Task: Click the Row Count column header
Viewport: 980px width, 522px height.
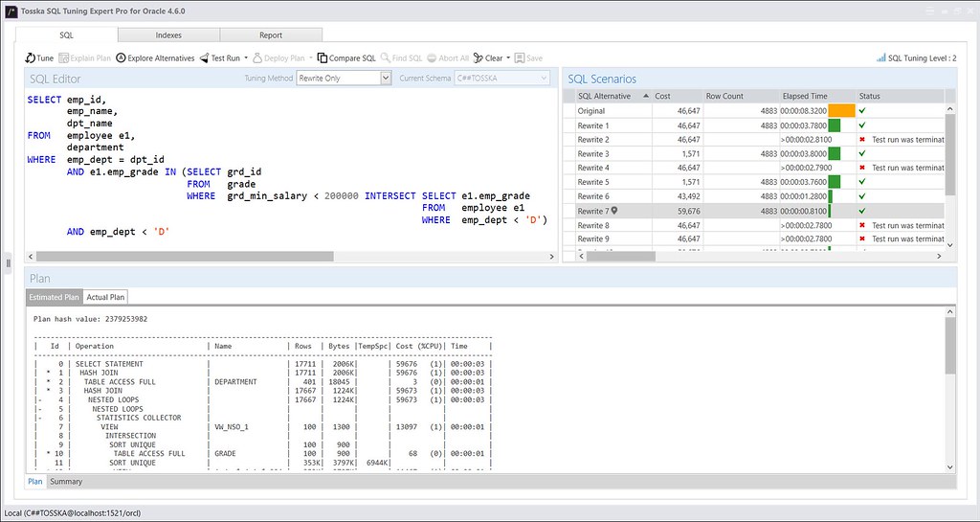Action: click(x=742, y=97)
